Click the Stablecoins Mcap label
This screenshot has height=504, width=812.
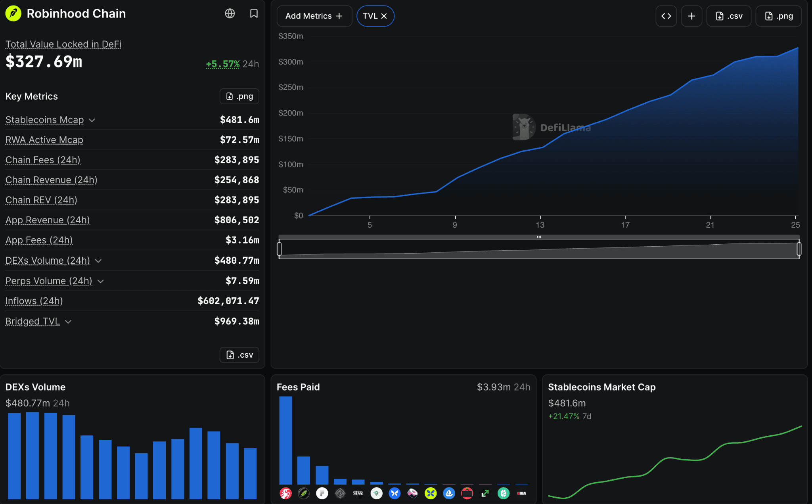pyautogui.click(x=45, y=120)
